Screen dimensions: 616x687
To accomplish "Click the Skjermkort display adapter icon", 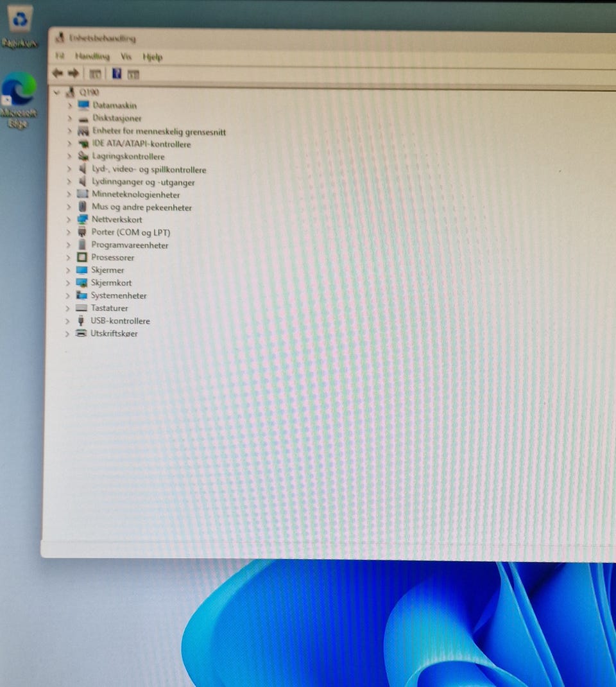I will click(x=81, y=283).
